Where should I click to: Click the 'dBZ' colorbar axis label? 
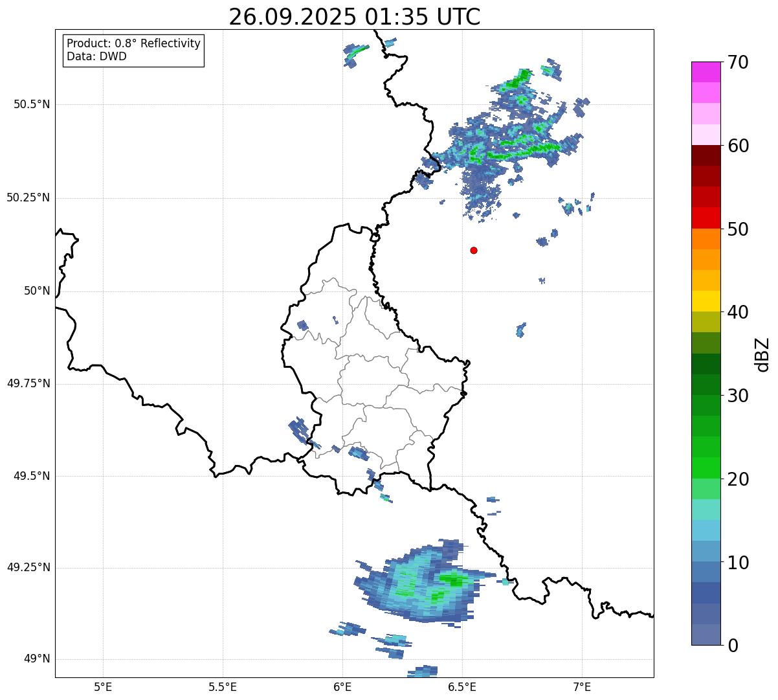pyautogui.click(x=762, y=354)
